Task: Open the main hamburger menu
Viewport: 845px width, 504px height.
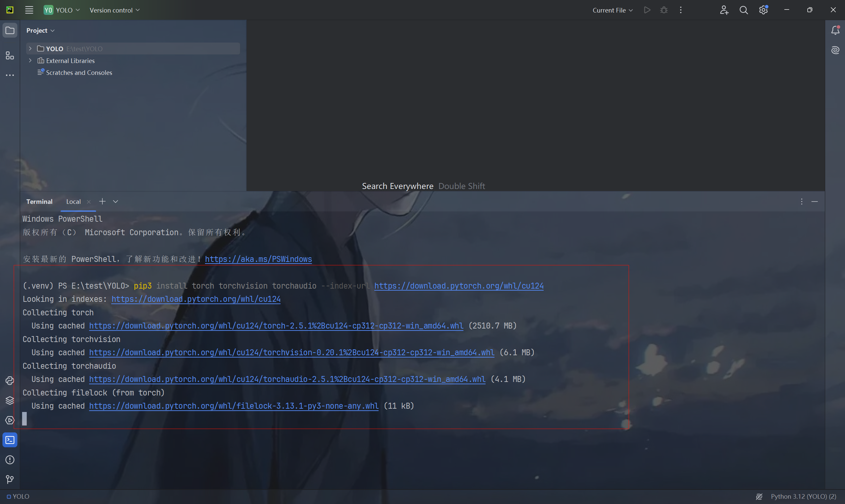Action: [29, 10]
